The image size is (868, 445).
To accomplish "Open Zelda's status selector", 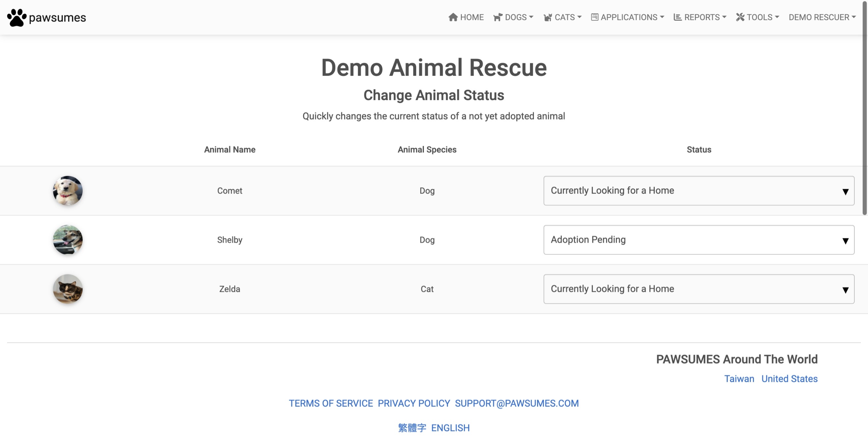I will pyautogui.click(x=698, y=289).
